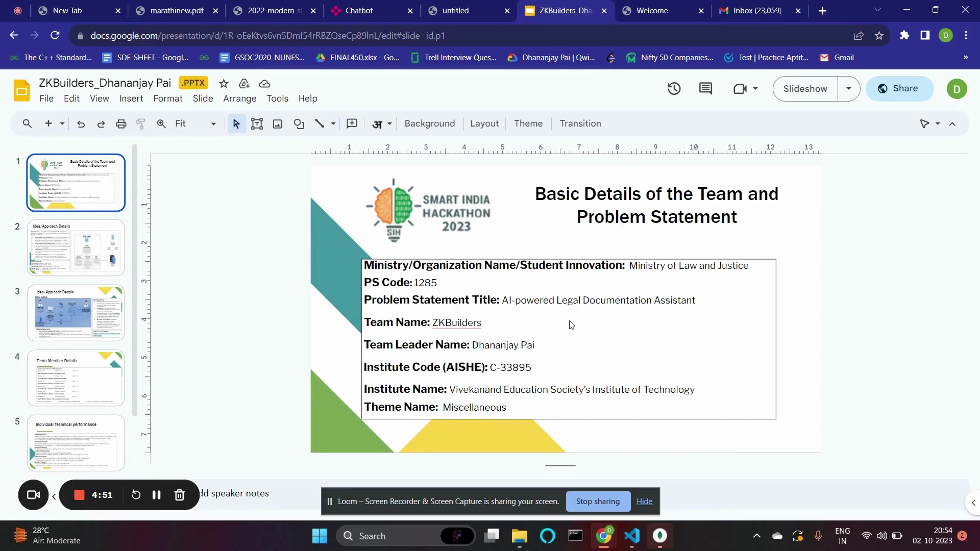Open the Insert menu

click(x=131, y=98)
